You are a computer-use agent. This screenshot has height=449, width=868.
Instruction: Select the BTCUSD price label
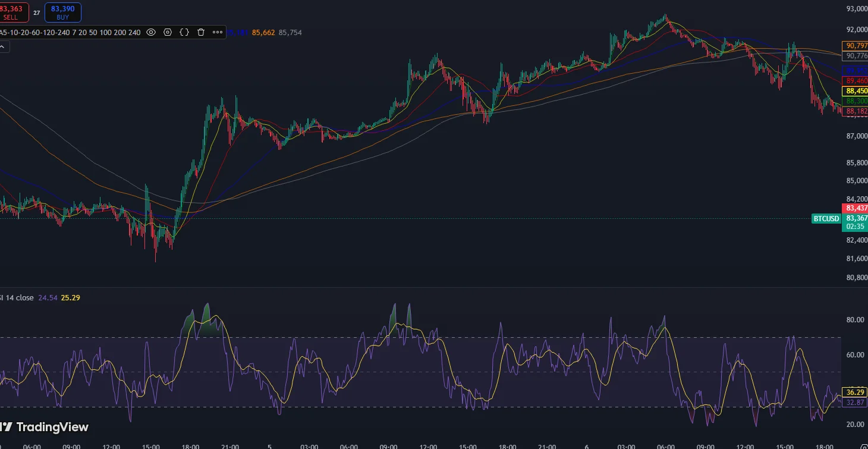pyautogui.click(x=826, y=219)
